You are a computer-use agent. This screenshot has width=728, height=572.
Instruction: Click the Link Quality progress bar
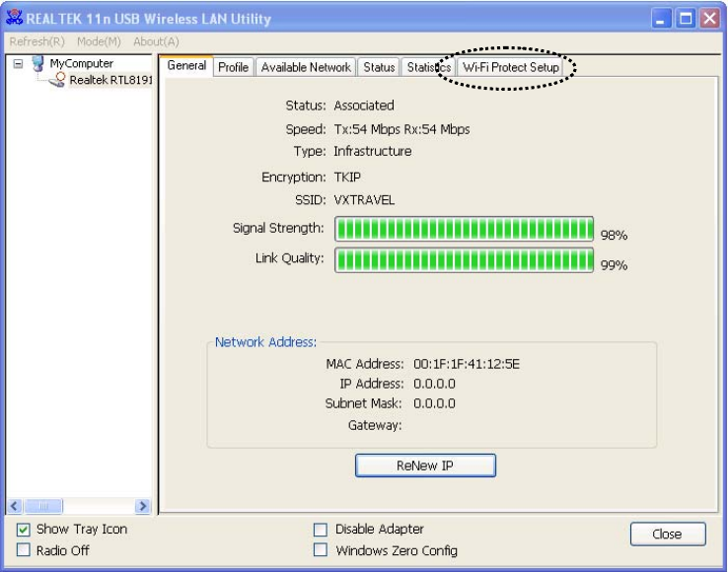tap(464, 260)
